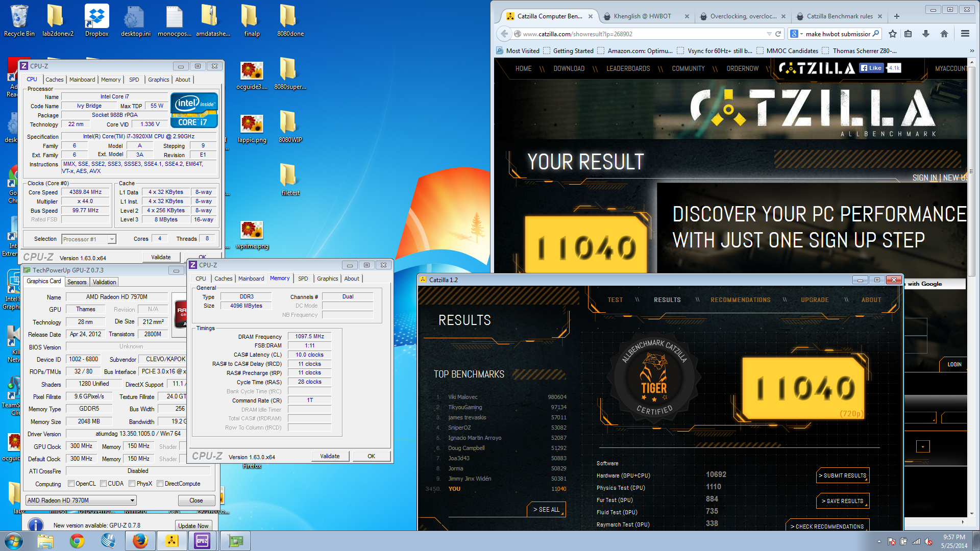
Task: Switch to GPU-Z in taskbar
Action: (235, 541)
